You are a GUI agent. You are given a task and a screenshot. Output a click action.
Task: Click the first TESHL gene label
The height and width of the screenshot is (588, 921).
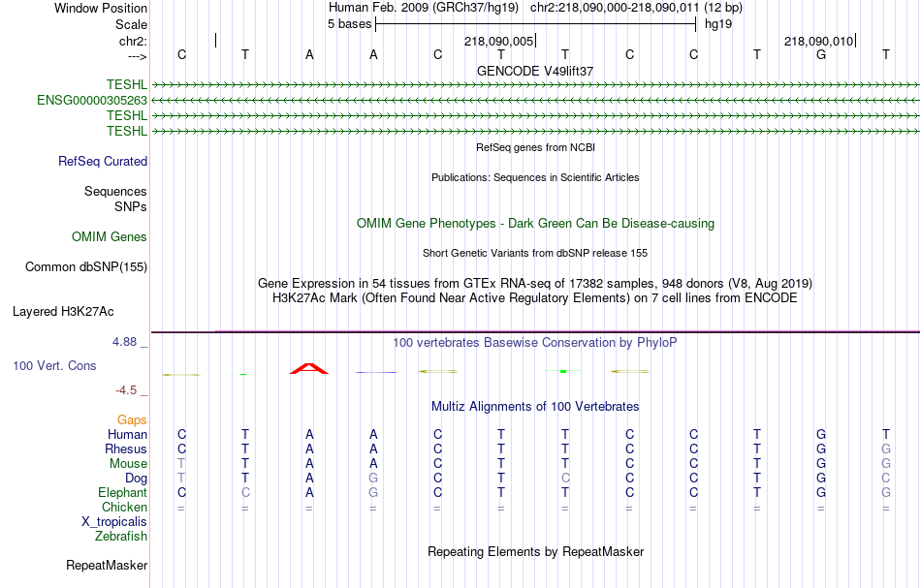click(x=127, y=84)
